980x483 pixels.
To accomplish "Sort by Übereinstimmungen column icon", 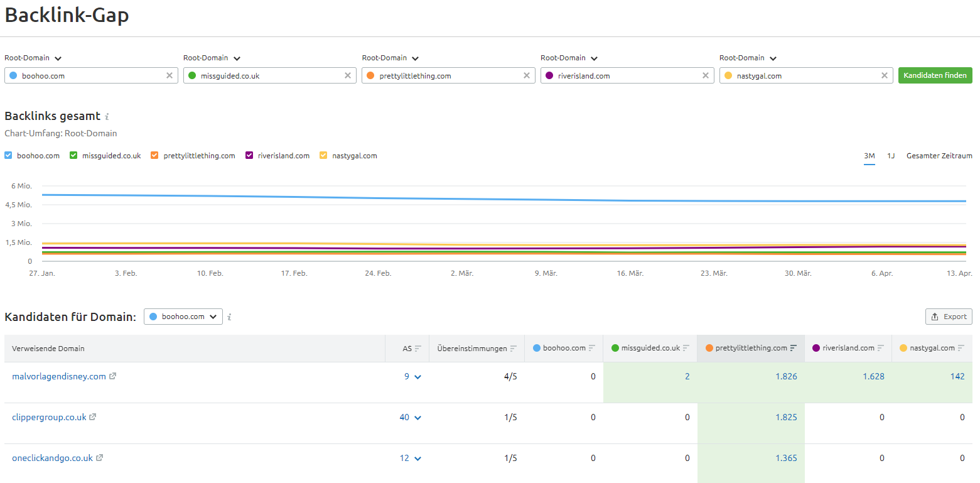I will pos(514,348).
